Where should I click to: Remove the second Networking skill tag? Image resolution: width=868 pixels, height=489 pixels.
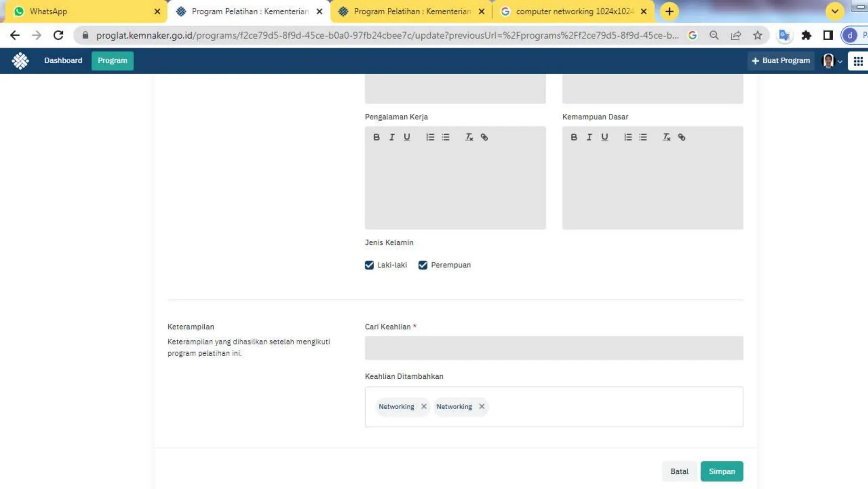point(481,406)
